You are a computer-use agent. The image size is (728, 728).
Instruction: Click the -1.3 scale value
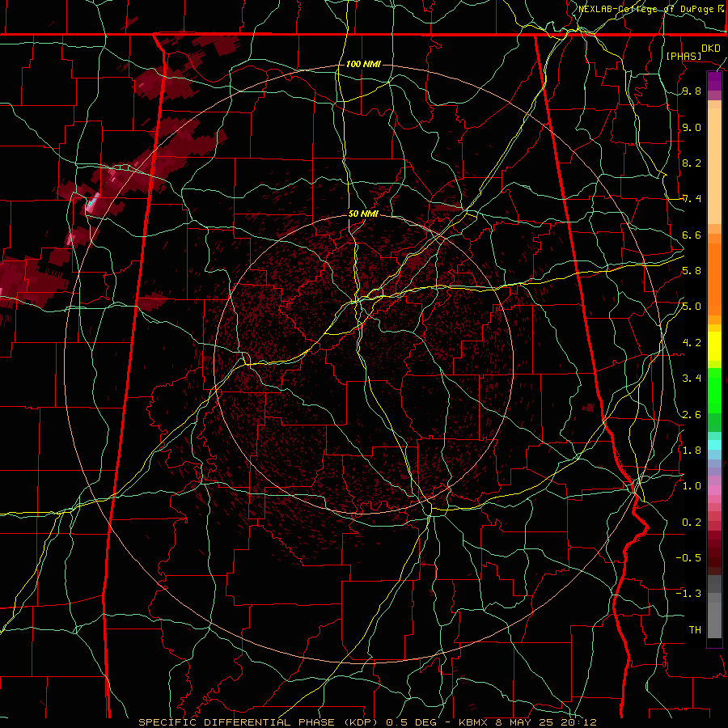688,594
